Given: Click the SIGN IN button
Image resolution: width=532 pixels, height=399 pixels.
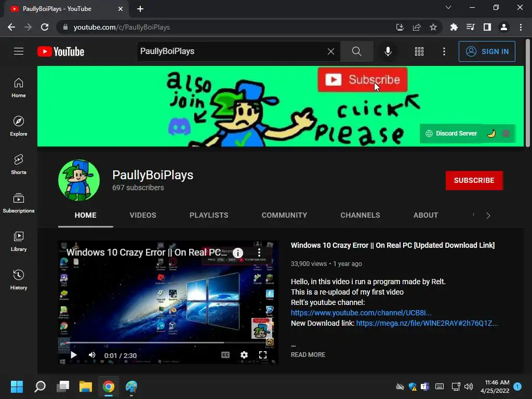Looking at the screenshot, I should (487, 51).
